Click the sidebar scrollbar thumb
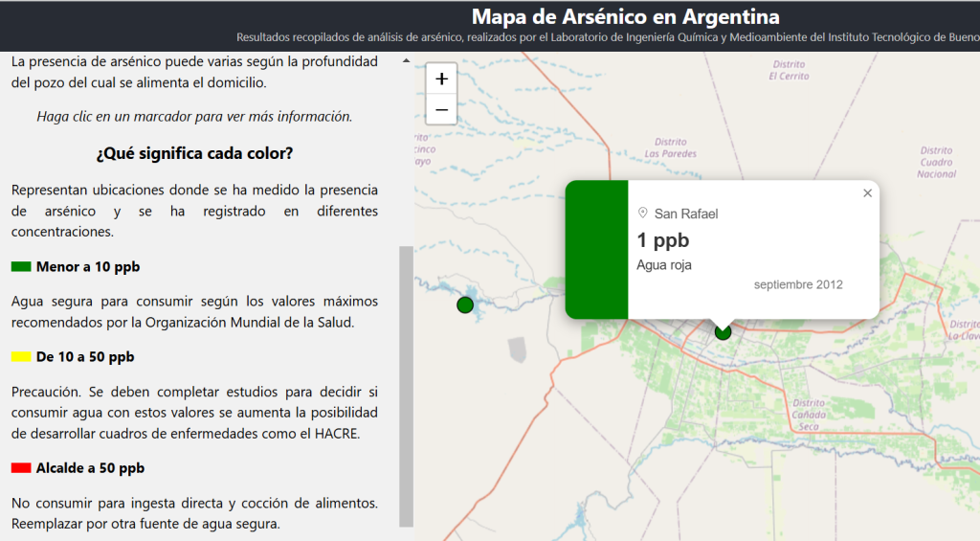Screen dimensions: 980x541 pos(406,383)
